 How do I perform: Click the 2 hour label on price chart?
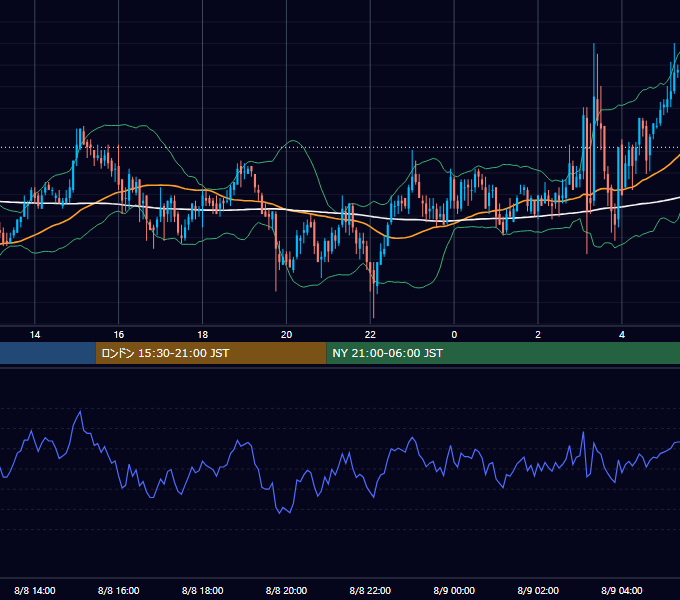538,335
